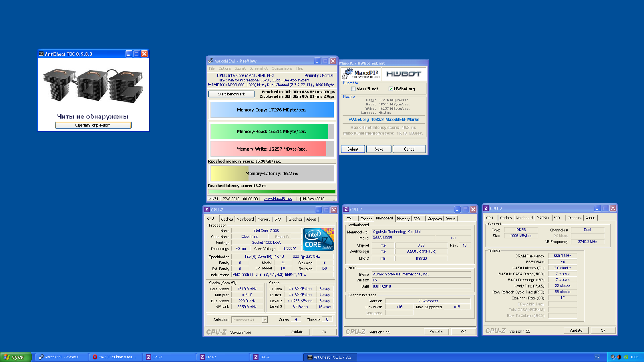This screenshot has height=362, width=644.
Task: Select Memory tab in CPU-Z processor window
Action: pyautogui.click(x=264, y=219)
